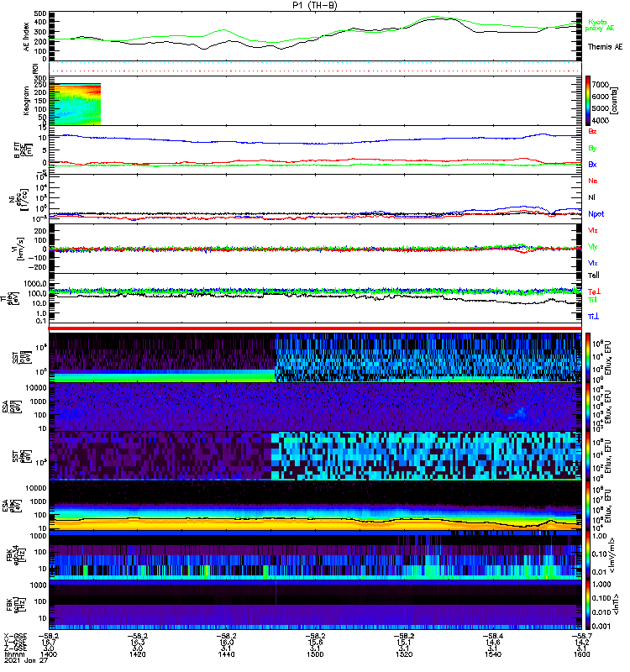Viewport: 630px width, 672px height.
Task: Click the "Keogram" axis label
Action: (27, 101)
